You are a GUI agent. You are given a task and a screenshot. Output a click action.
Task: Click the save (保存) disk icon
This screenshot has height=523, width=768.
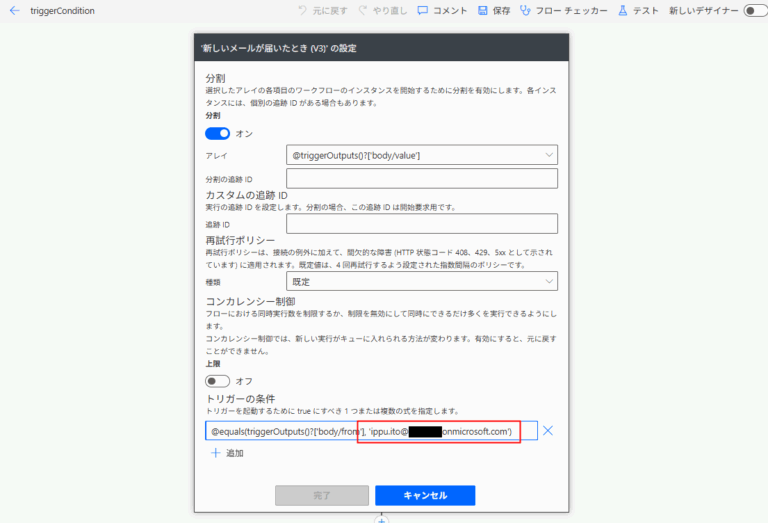[x=483, y=10]
